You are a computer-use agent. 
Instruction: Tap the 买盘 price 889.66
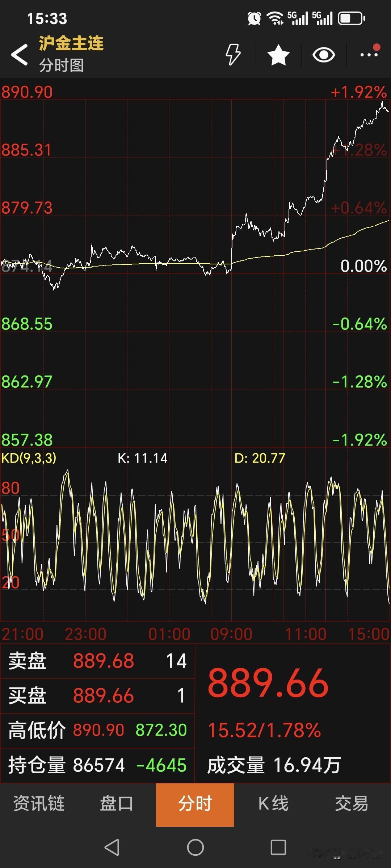tap(104, 695)
